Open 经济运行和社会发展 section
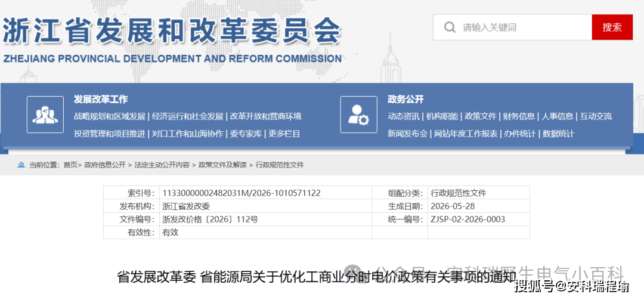 point(188,116)
